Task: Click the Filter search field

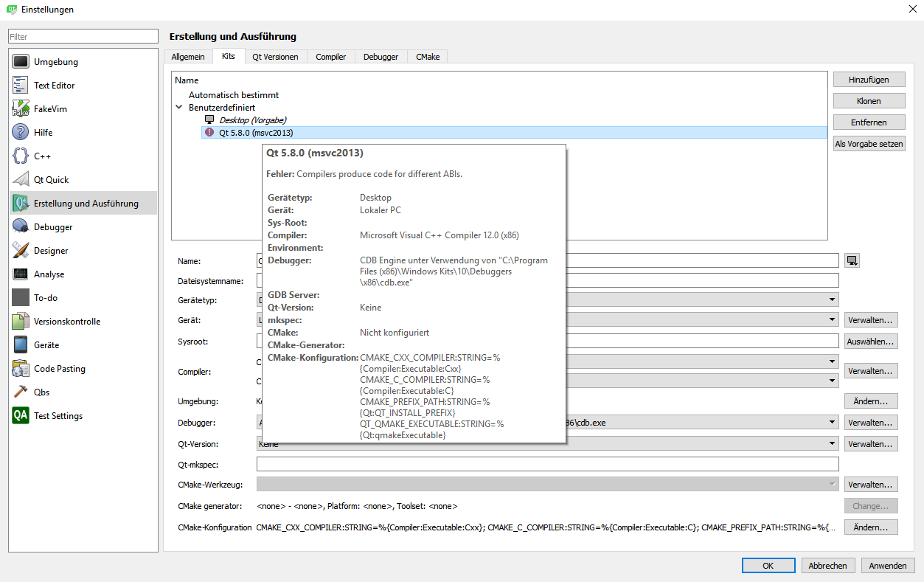Action: (83, 36)
